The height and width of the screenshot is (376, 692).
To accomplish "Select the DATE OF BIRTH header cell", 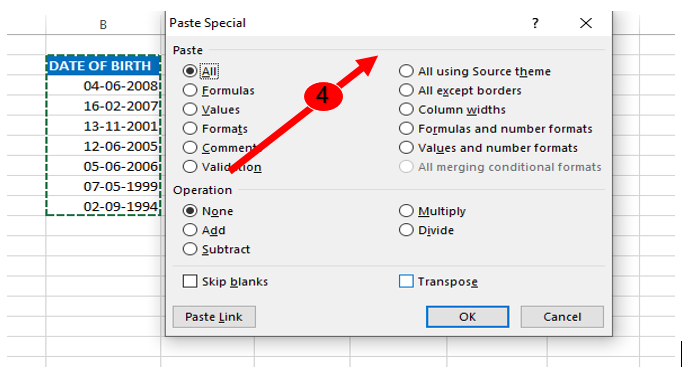I will pos(103,66).
